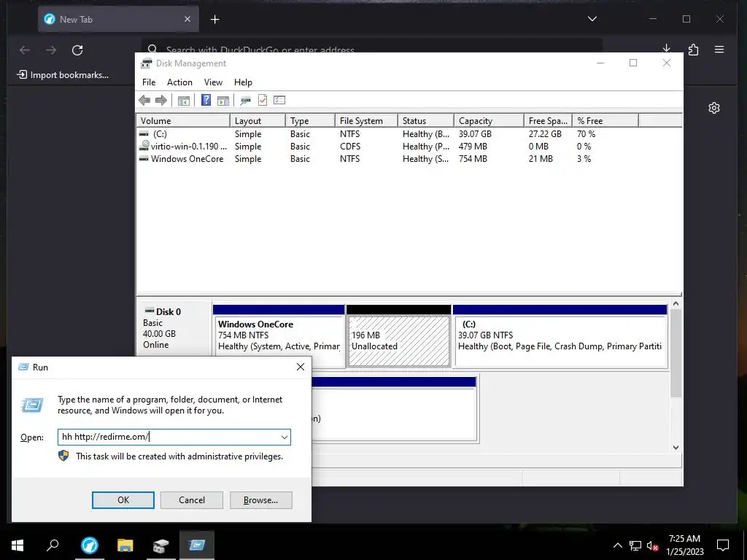Image resolution: width=747 pixels, height=560 pixels.
Task: Toggle Show/Hide Console Tree toolbar icon
Action: [184, 101]
